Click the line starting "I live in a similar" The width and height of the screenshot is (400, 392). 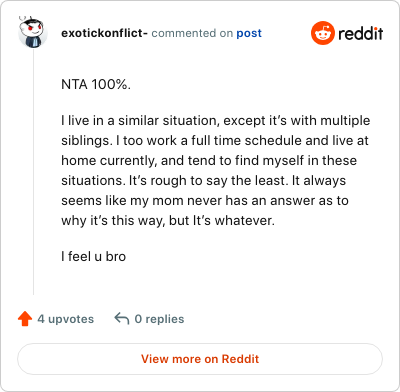click(216, 121)
